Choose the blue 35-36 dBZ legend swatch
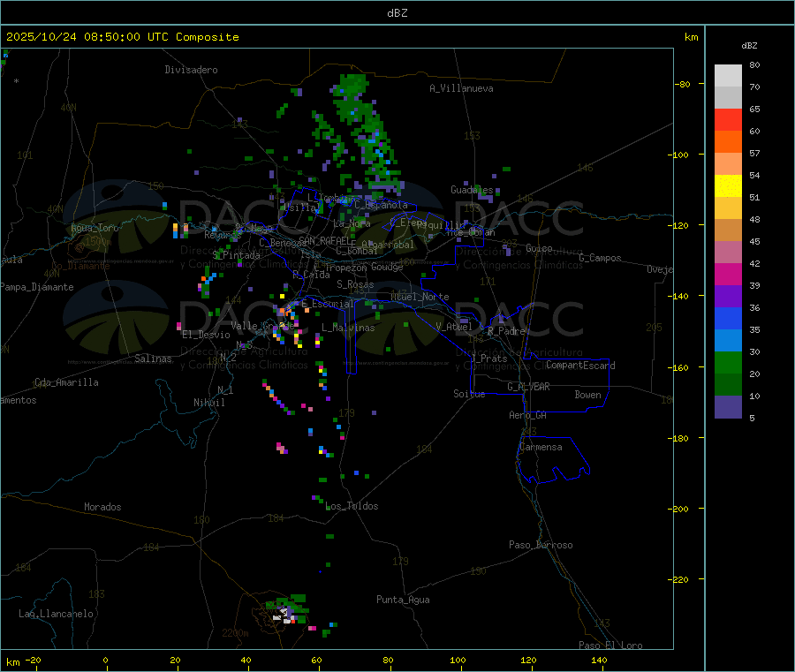Image resolution: width=795 pixels, height=672 pixels. [728, 318]
